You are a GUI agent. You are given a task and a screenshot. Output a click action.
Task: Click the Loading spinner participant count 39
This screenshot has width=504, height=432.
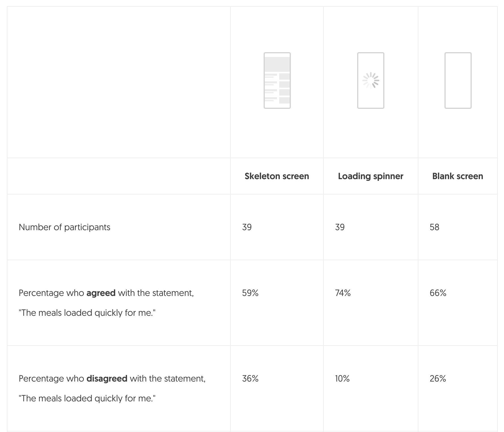[x=340, y=227]
